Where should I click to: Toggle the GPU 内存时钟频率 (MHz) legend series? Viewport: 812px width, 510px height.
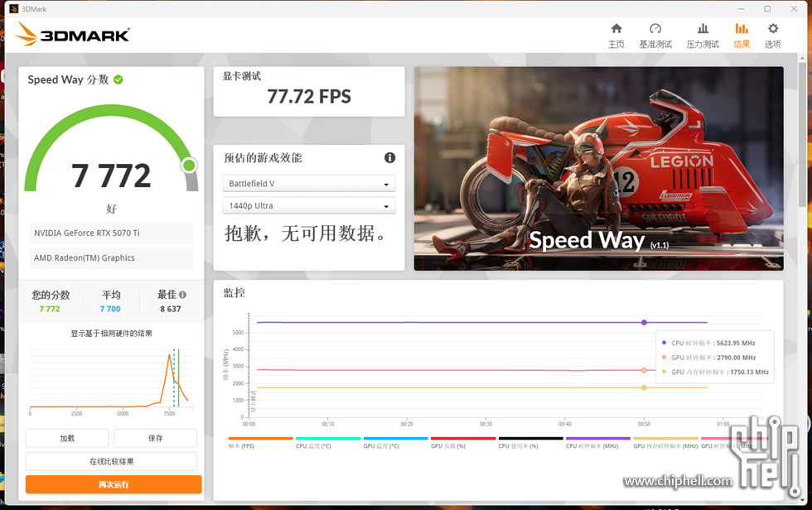pyautogui.click(x=665, y=442)
